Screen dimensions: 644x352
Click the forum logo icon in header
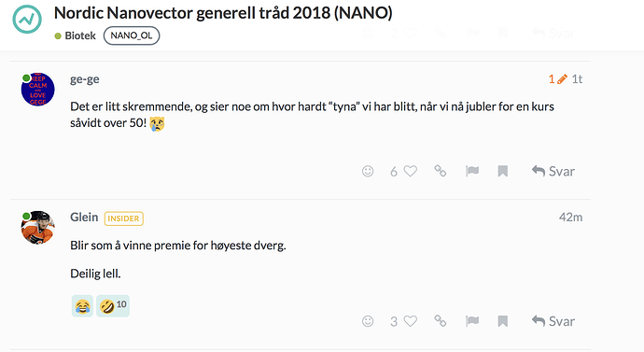coord(27,20)
